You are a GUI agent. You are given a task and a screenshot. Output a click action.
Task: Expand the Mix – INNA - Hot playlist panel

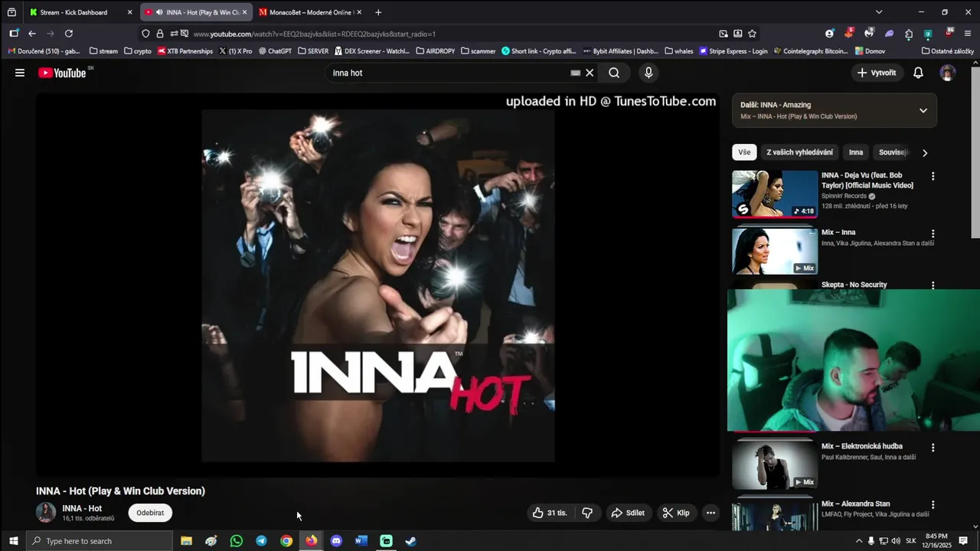pyautogui.click(x=923, y=110)
